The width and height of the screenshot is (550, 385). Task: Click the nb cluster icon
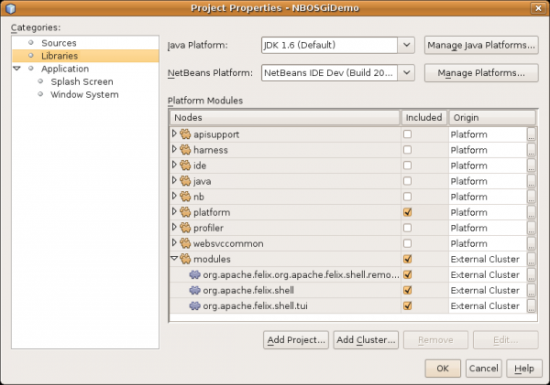[x=185, y=197]
